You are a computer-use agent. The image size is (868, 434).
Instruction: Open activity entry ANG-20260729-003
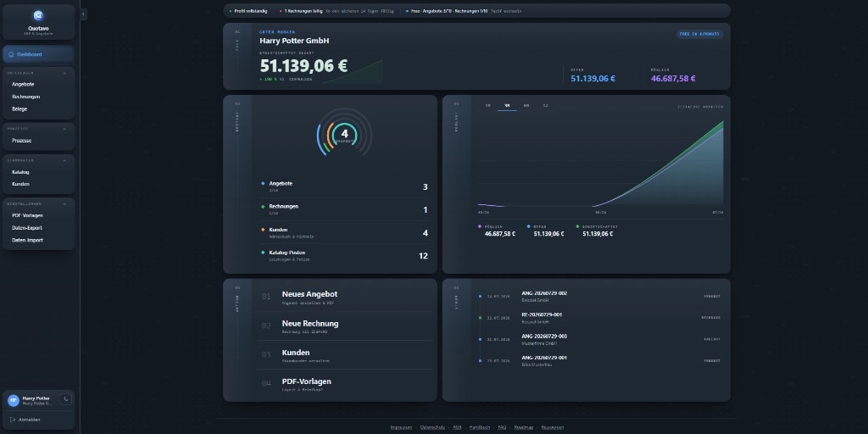pos(599,339)
